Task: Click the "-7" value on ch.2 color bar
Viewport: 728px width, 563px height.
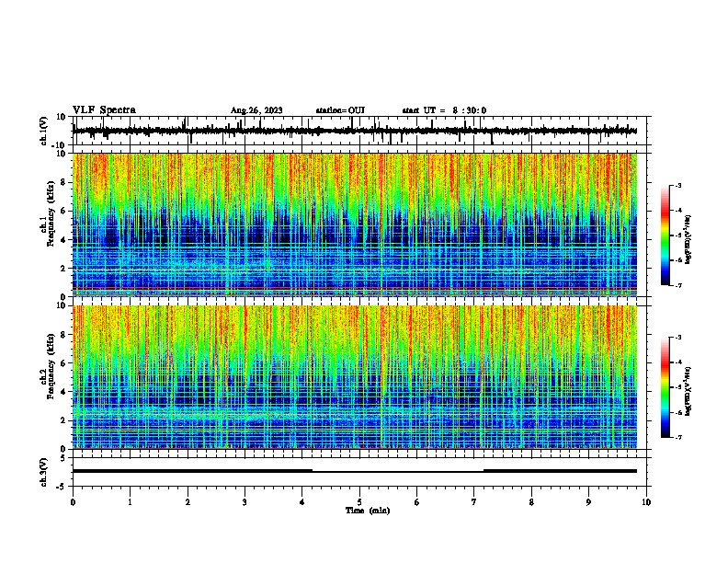Action: 678,437
